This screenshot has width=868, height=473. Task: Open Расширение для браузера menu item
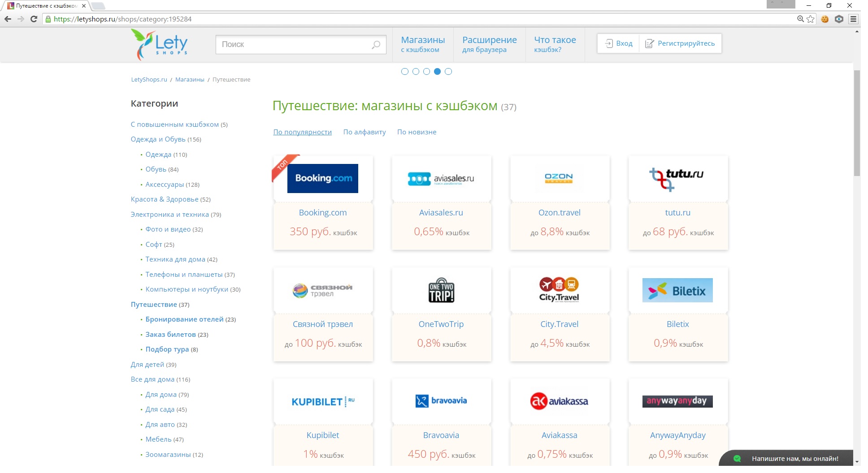pyautogui.click(x=489, y=44)
